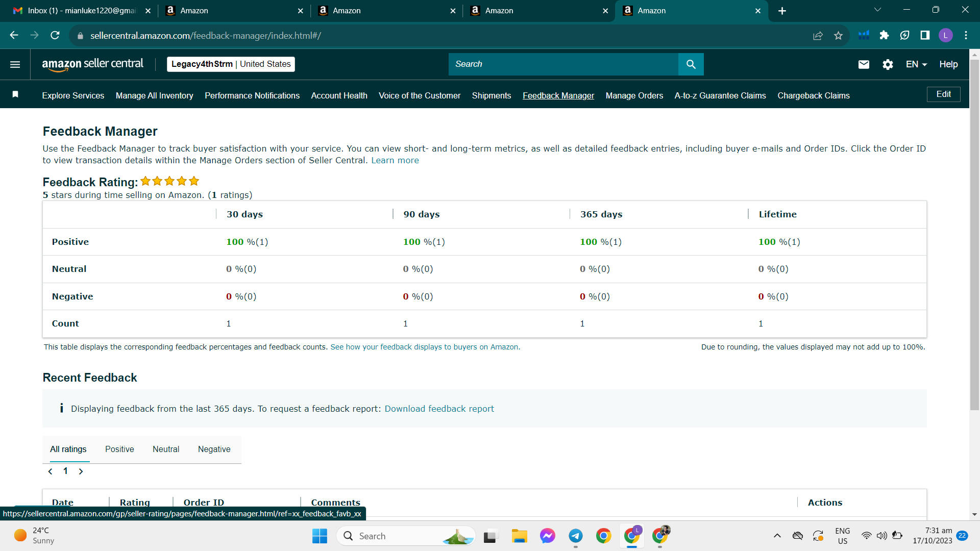Screen dimensions: 980x551
Task: Click the Edit favorites button
Action: 944,94
